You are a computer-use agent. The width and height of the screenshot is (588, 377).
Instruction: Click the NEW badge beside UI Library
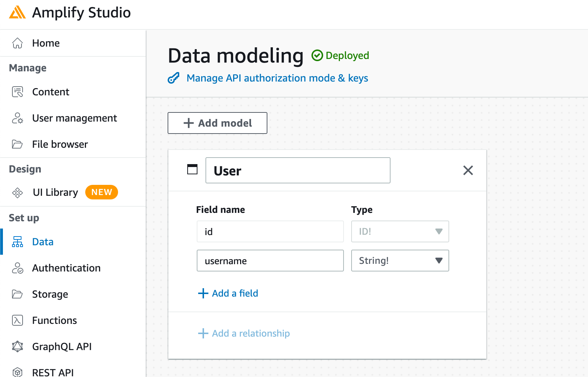(102, 192)
